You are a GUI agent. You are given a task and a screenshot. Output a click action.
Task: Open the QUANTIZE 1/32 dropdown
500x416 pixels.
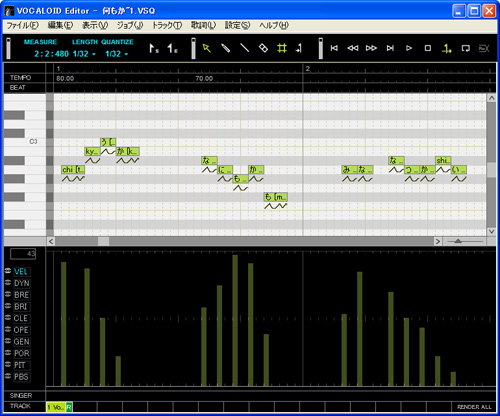[117, 54]
